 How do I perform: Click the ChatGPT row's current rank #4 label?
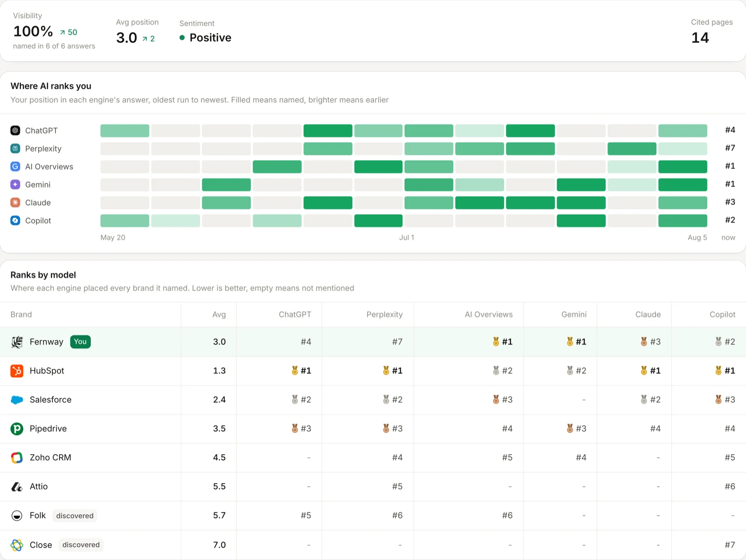click(730, 130)
